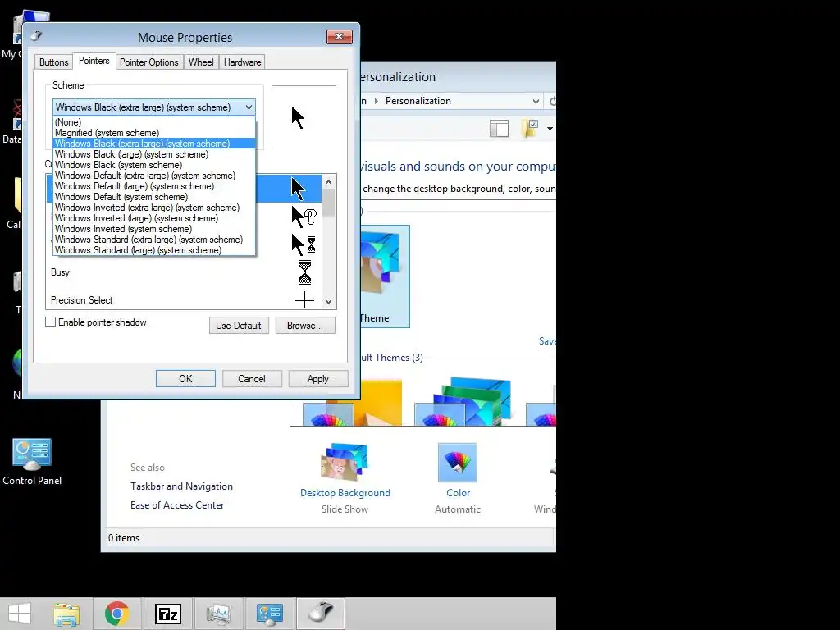This screenshot has height=630, width=840.
Task: Close the Mouse Properties window
Action: pos(339,36)
